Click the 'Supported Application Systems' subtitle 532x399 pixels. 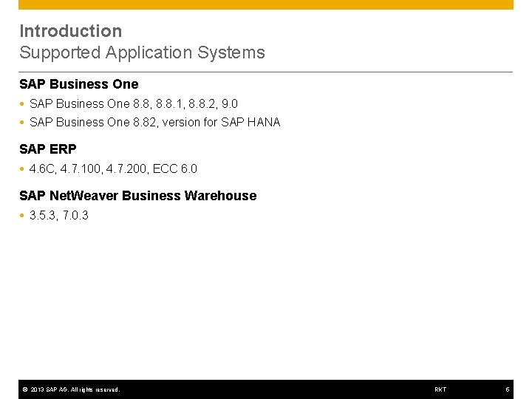[x=142, y=53]
